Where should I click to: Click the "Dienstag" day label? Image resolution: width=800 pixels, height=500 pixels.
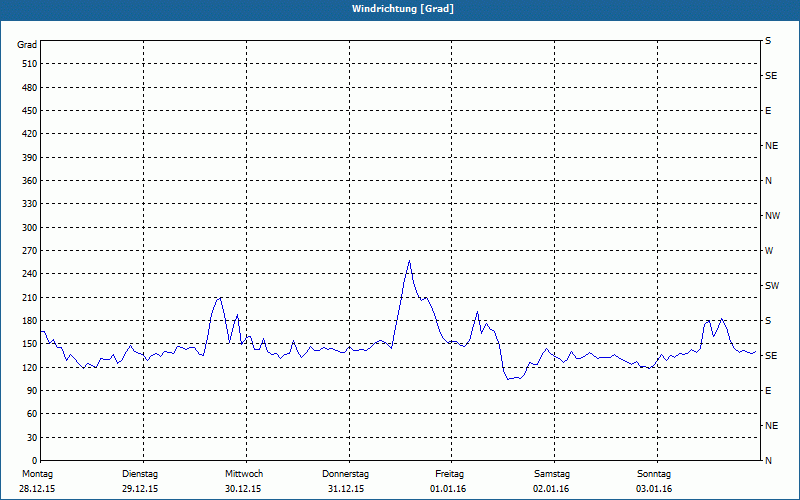coord(140,474)
